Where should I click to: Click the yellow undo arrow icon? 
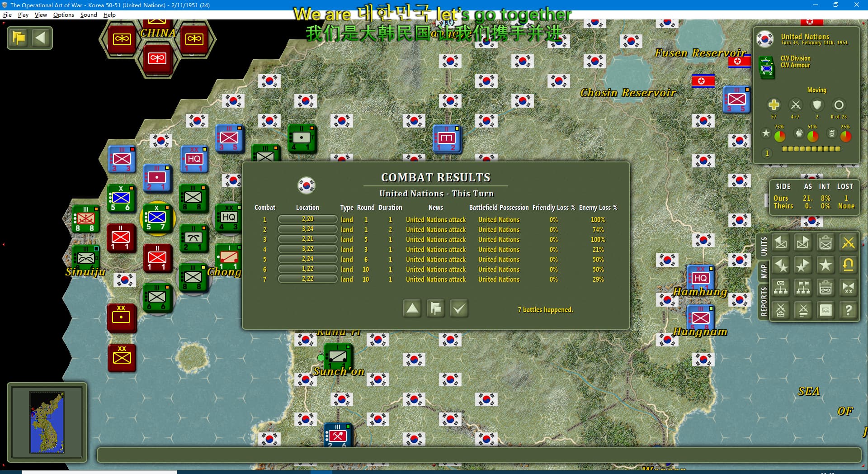pos(848,265)
